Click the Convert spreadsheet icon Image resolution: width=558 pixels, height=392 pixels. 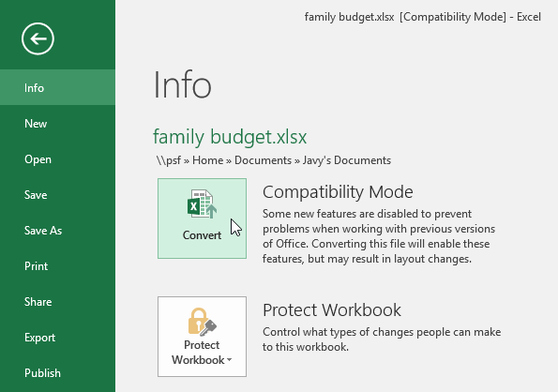click(203, 204)
